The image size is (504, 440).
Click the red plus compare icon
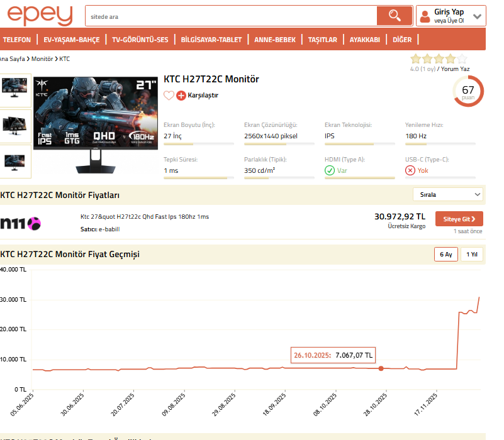click(181, 96)
